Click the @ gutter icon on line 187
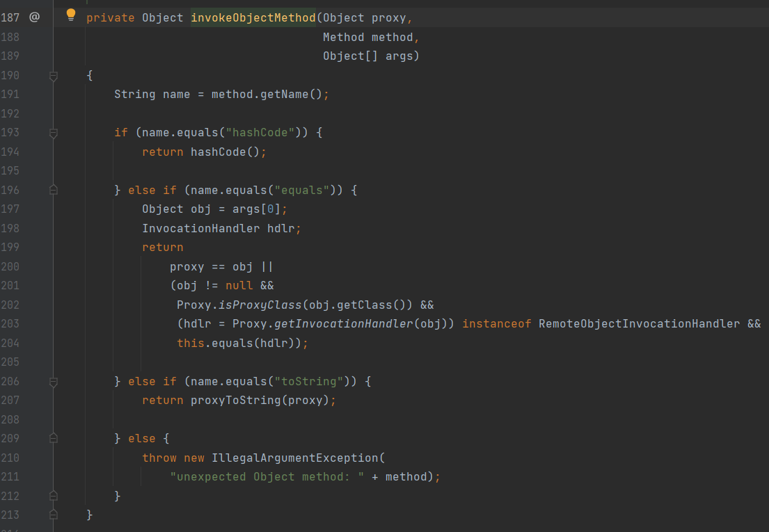The height and width of the screenshot is (532, 769). 34,17
